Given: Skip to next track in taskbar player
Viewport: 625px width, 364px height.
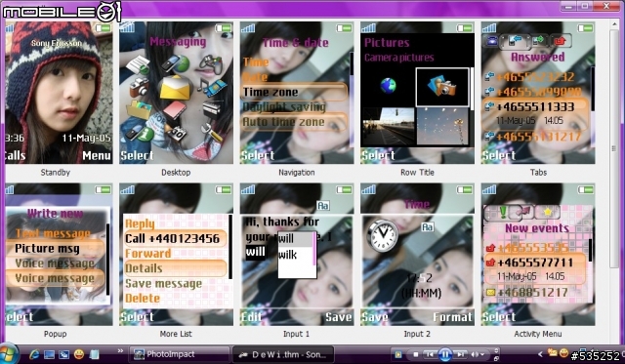Looking at the screenshot, I should [460, 354].
